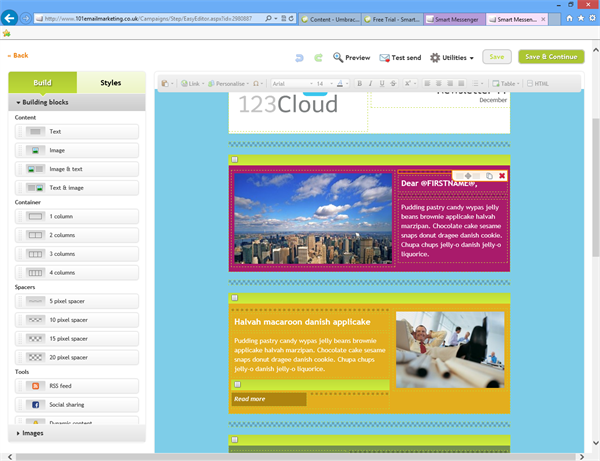This screenshot has height=461, width=600.
Task: Click the browser address bar
Action: click(149, 18)
